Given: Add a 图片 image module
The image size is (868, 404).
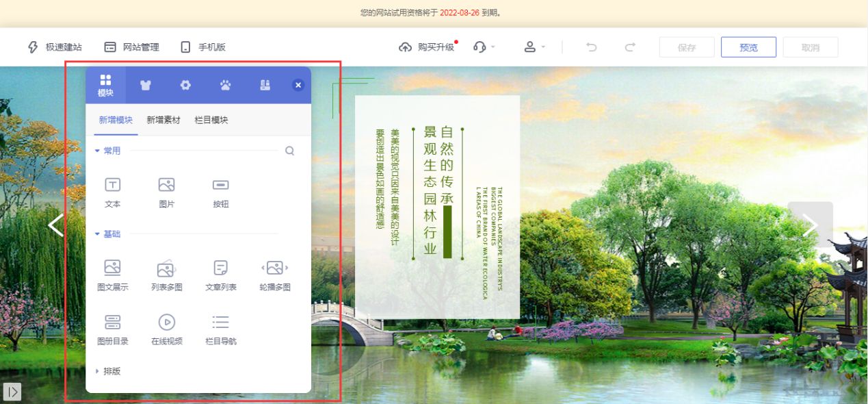Looking at the screenshot, I should 167,192.
